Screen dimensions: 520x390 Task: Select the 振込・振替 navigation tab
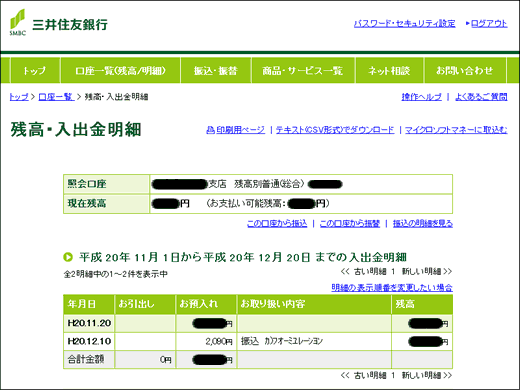click(216, 70)
